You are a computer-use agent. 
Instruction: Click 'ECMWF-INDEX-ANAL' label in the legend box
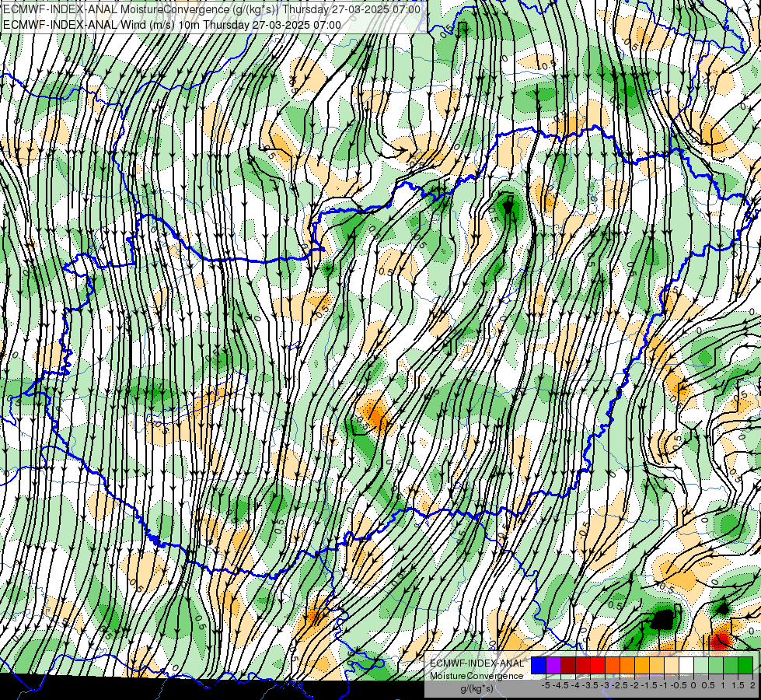(476, 663)
